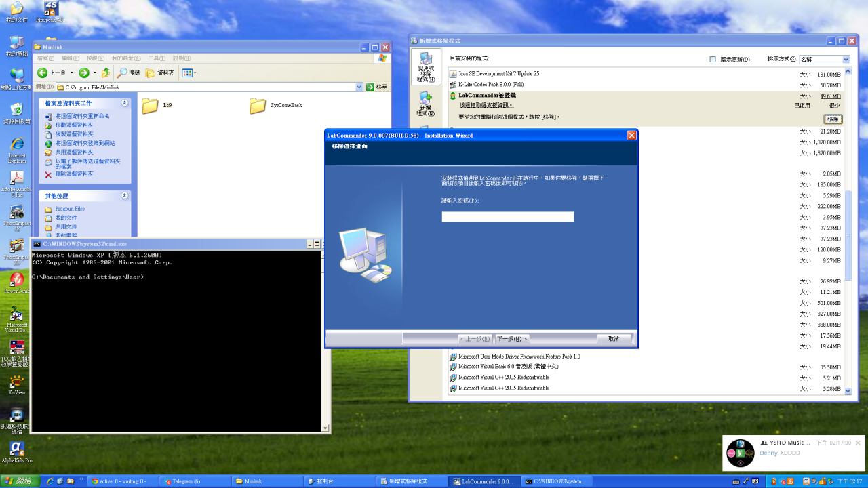Open Internet Explorer desktop icon

click(17, 146)
